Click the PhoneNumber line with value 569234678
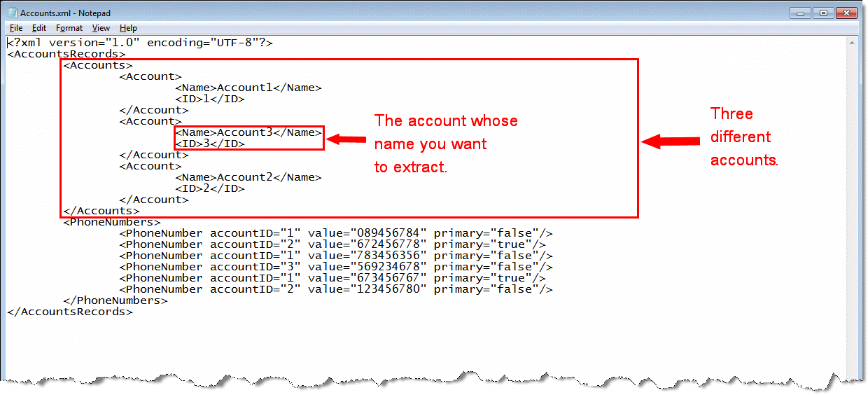 pyautogui.click(x=336, y=267)
